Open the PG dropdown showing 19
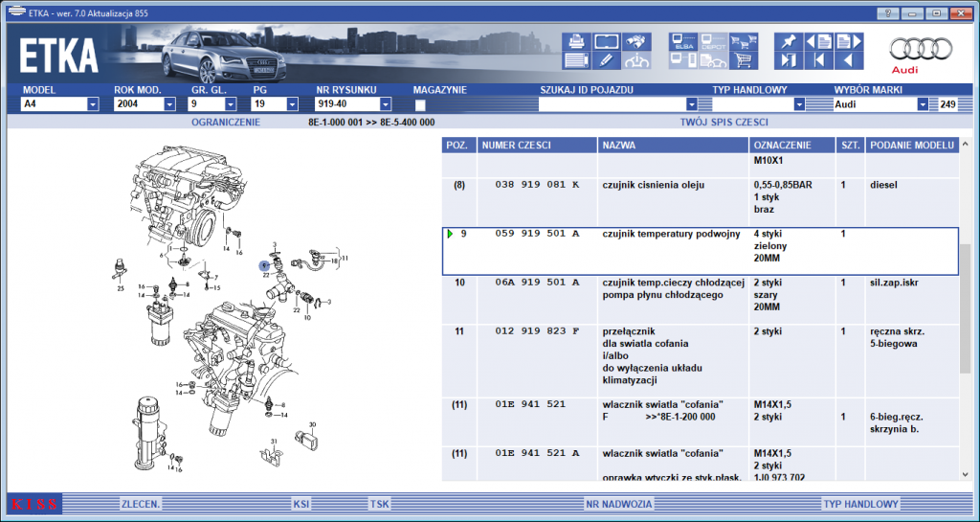Image resolution: width=980 pixels, height=522 pixels. click(x=292, y=104)
